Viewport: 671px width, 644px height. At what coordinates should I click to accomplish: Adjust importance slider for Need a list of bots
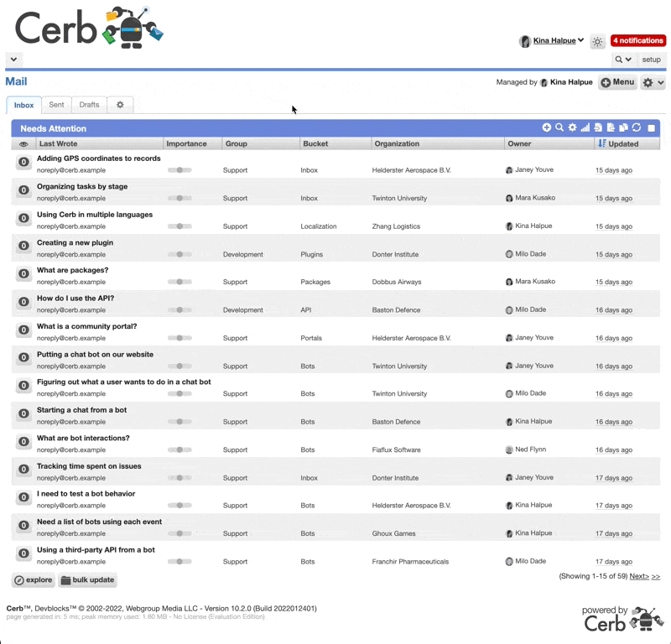(179, 533)
